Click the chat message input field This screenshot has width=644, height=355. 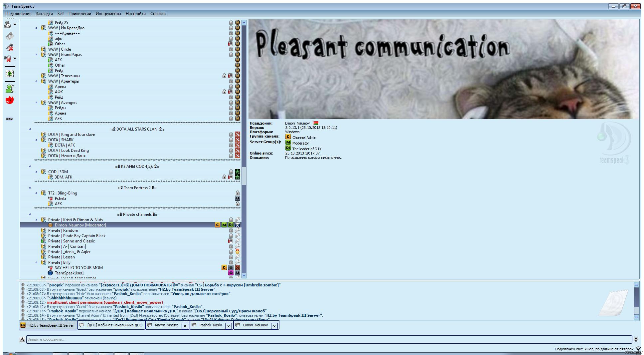329,339
